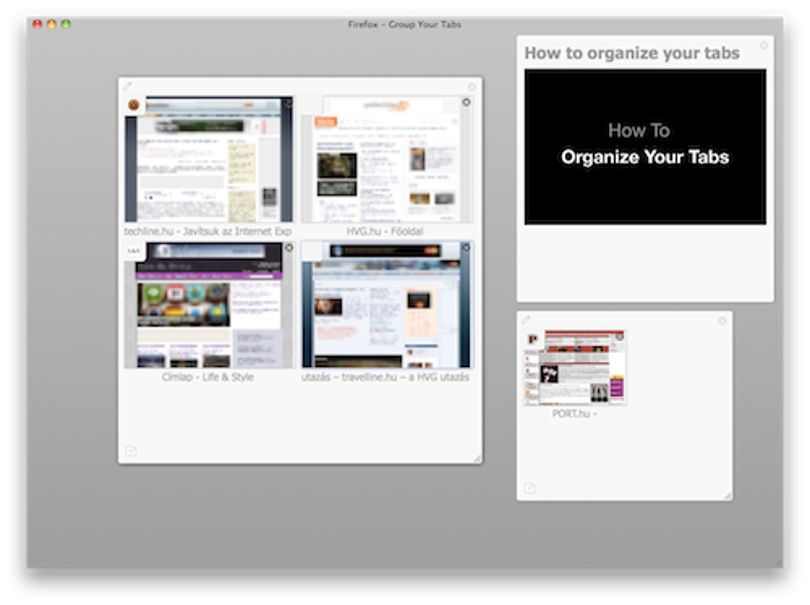Click the large group's corner resize handle
This screenshot has height=605, width=810.
(477, 458)
